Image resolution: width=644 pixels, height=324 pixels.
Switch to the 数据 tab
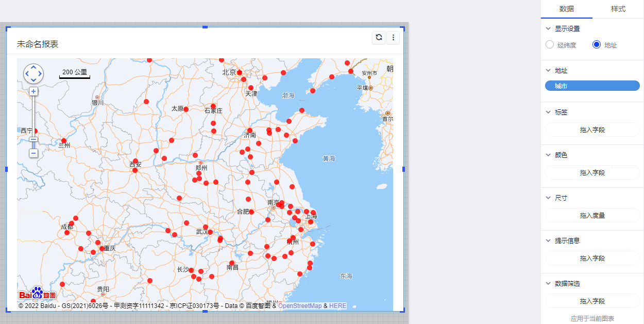(567, 9)
